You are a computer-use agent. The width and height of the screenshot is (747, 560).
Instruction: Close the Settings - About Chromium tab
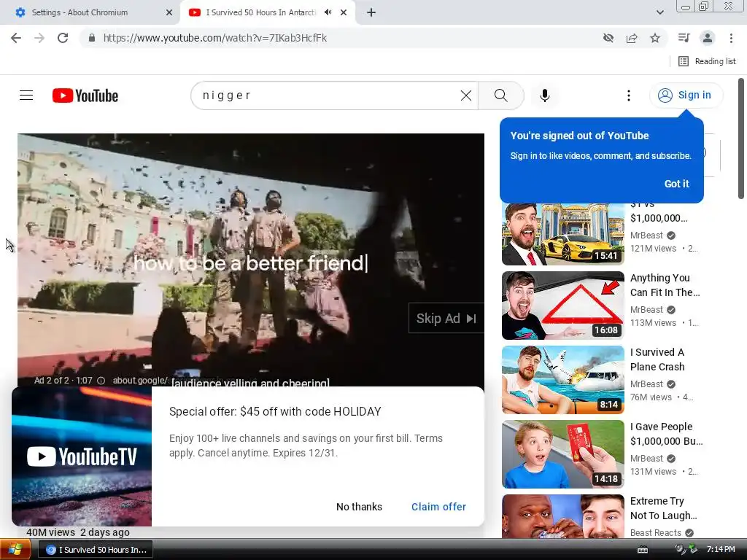(x=169, y=12)
